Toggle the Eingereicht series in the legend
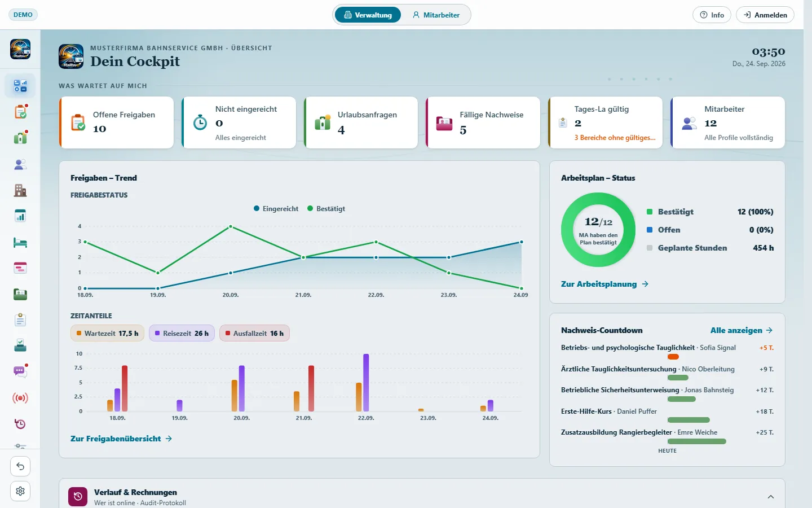The height and width of the screenshot is (508, 812). (276, 209)
